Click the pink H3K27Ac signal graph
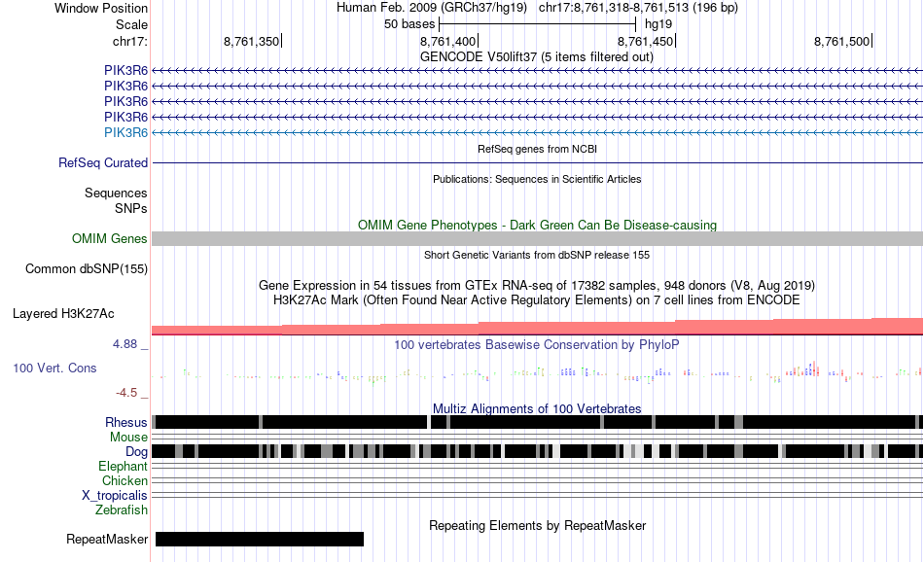This screenshot has width=924, height=562. pyautogui.click(x=538, y=327)
